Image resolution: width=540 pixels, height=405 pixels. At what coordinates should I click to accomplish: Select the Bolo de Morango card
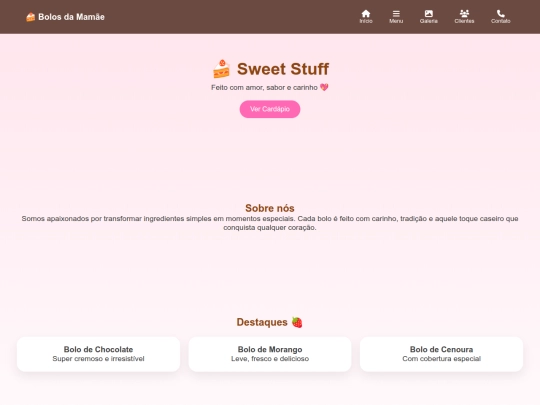(270, 354)
